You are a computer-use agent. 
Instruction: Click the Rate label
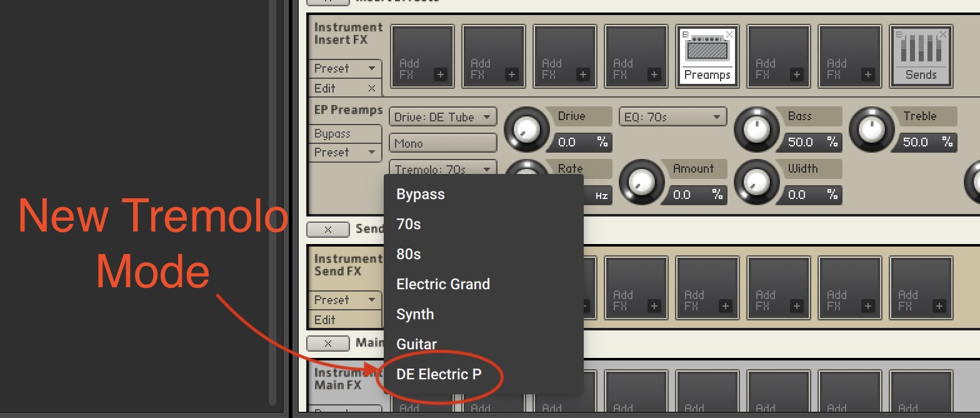[x=571, y=168]
